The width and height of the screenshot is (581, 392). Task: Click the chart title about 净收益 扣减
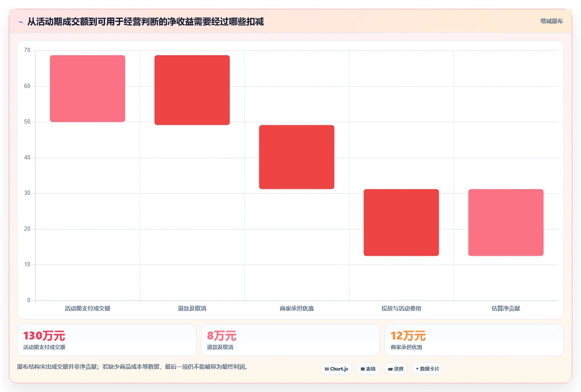145,21
